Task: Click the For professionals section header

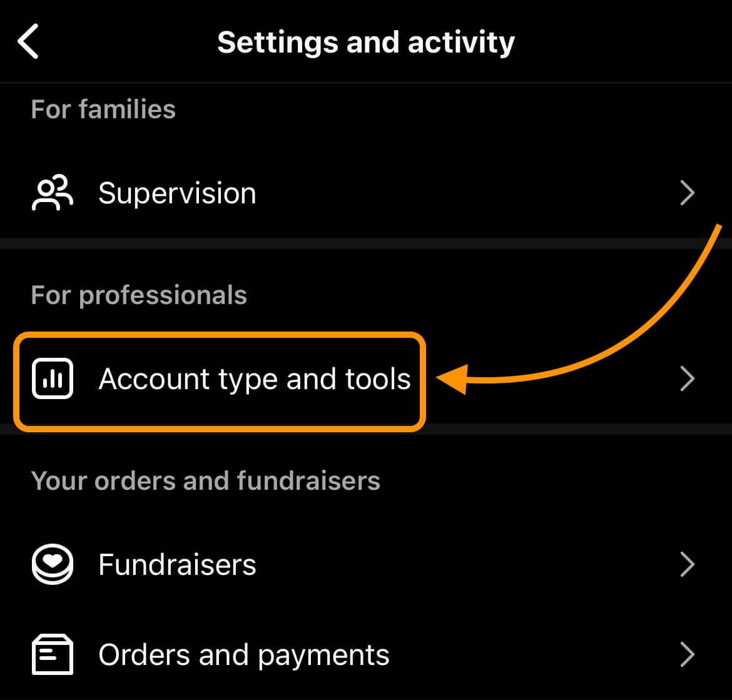Action: [139, 295]
